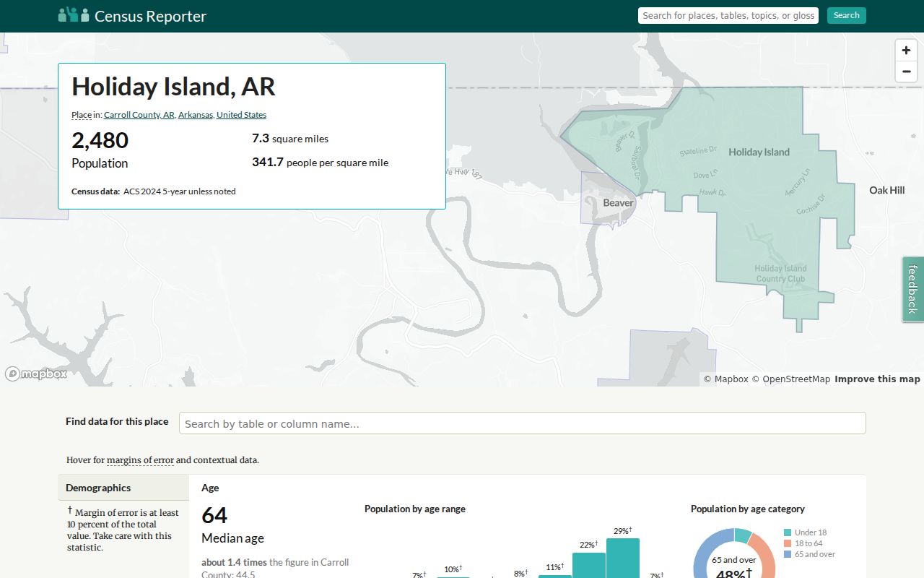This screenshot has width=924, height=578.
Task: Click the 64 median age value
Action: tap(214, 515)
